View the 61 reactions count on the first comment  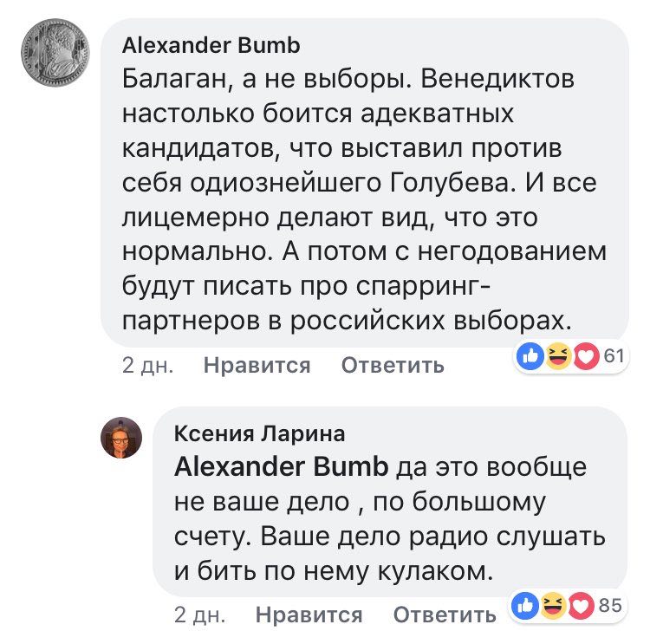[614, 356]
